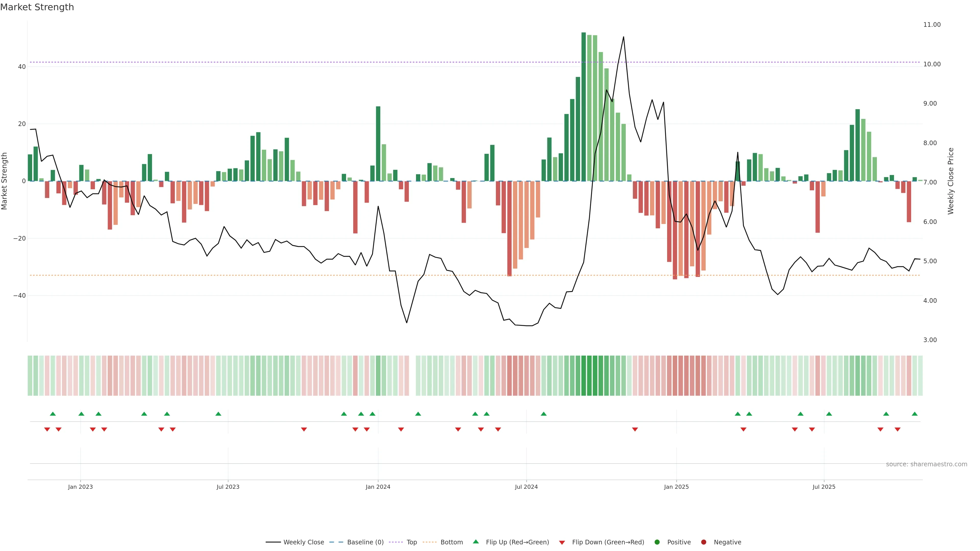
Task: Click the last red flip-down triangle at far right
Action: 898,429
